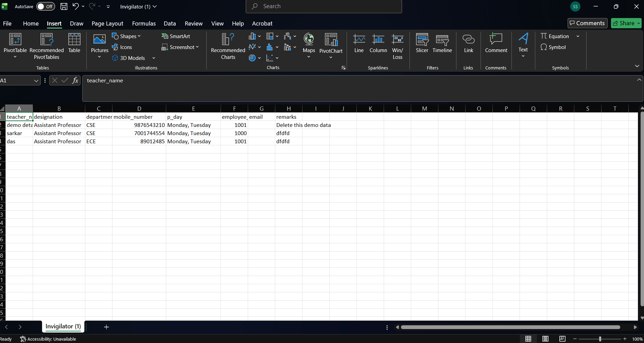Expand the Equation dropdown arrow
Image resolution: width=644 pixels, height=343 pixels.
coord(578,36)
